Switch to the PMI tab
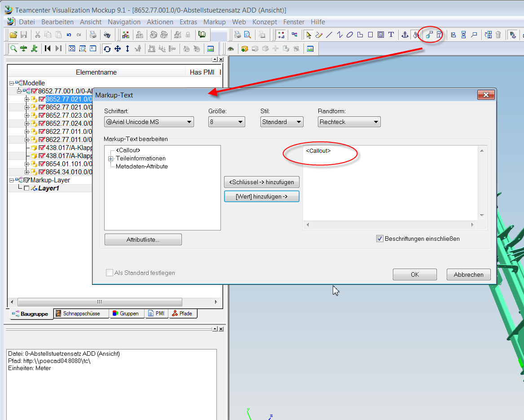524x420 pixels. [x=156, y=314]
